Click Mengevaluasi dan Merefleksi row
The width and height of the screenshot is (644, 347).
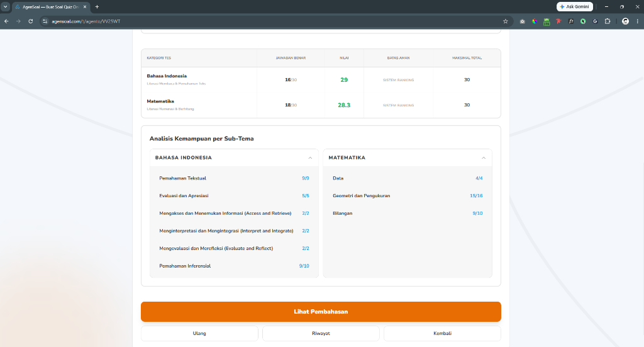(x=234, y=248)
